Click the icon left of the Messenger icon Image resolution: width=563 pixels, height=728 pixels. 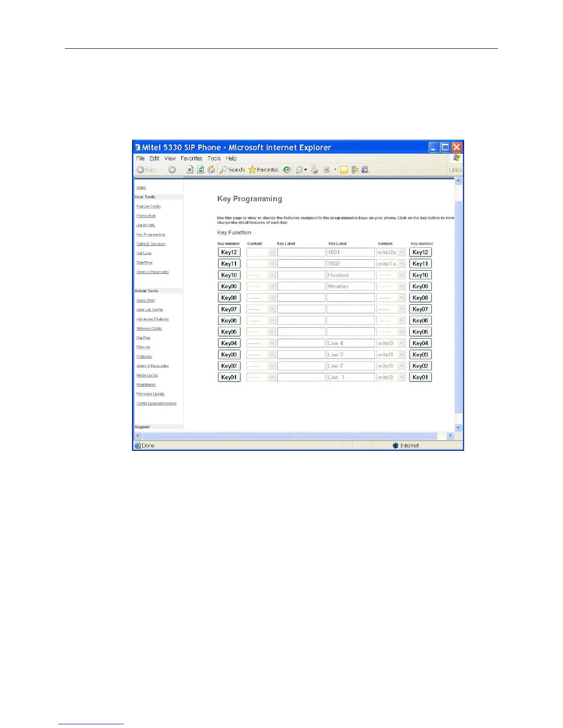pyautogui.click(x=355, y=170)
